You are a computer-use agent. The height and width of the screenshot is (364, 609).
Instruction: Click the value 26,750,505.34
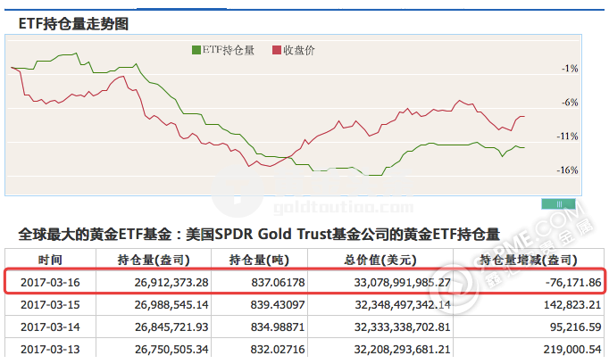pos(171,349)
